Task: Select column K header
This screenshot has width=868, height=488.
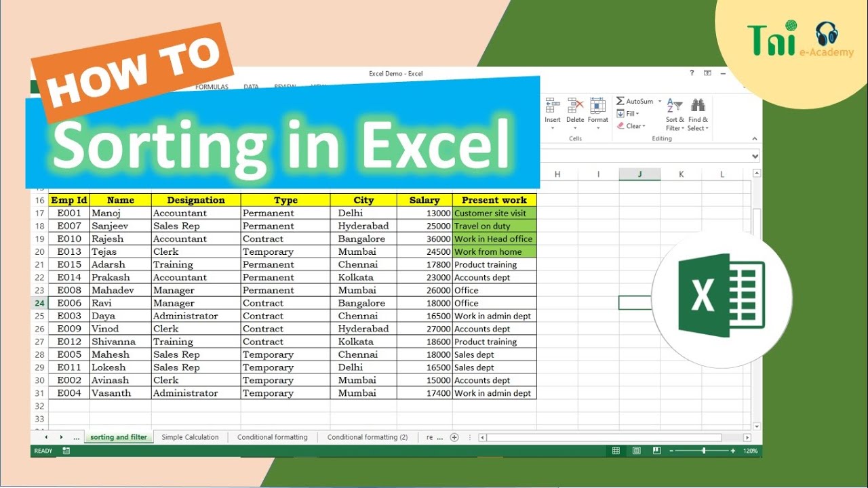Action: 681,174
